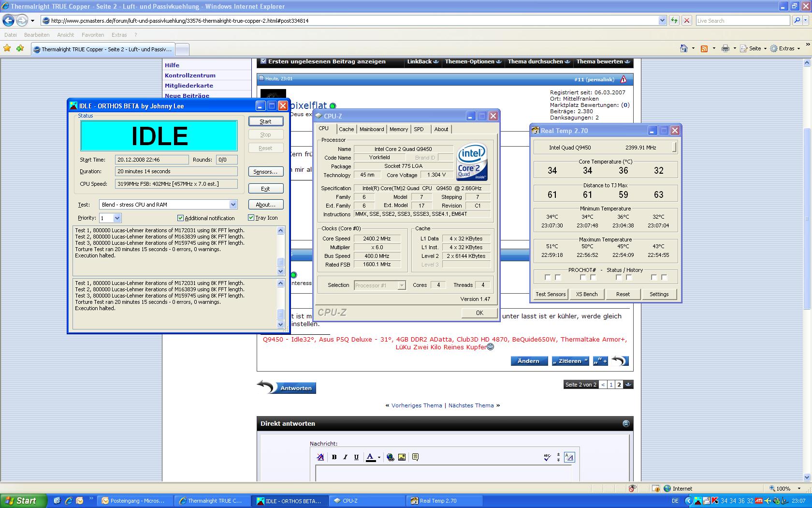The width and height of the screenshot is (812, 508).
Task: Click the Windows Start button
Action: coord(24,501)
